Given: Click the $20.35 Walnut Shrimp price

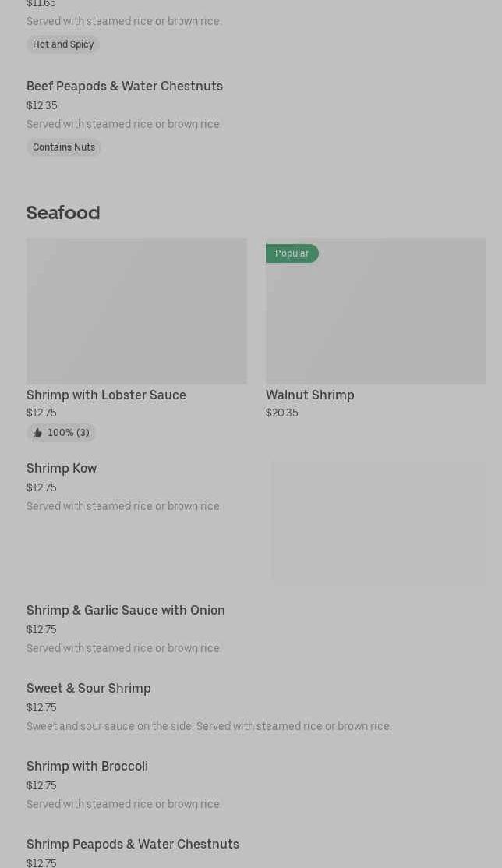Looking at the screenshot, I should click(281, 413).
